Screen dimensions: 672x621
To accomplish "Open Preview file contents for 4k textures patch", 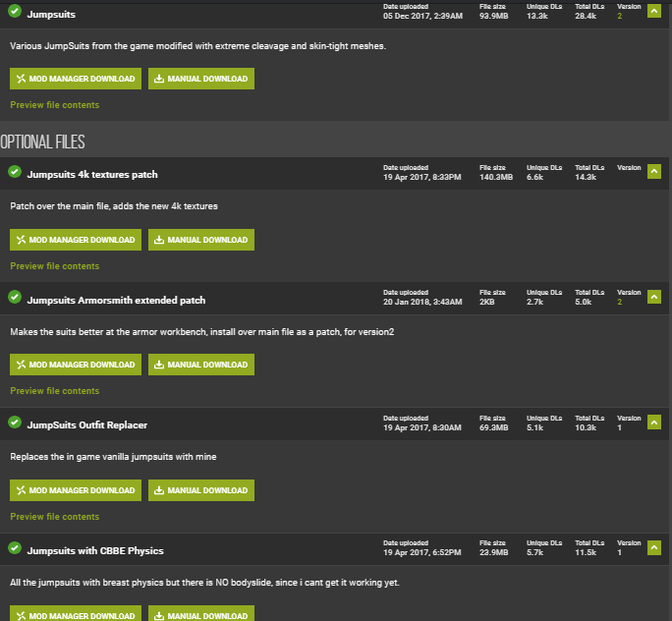I will pos(55,266).
